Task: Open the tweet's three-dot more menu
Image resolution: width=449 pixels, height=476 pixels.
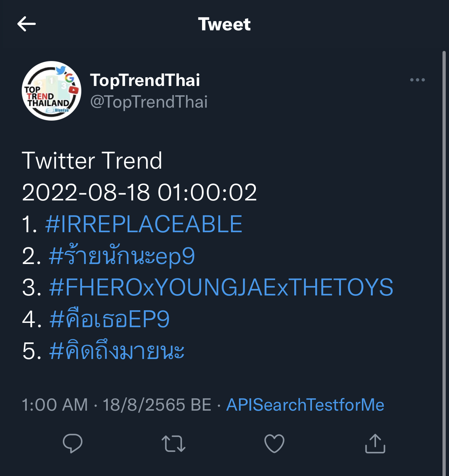Action: [417, 80]
